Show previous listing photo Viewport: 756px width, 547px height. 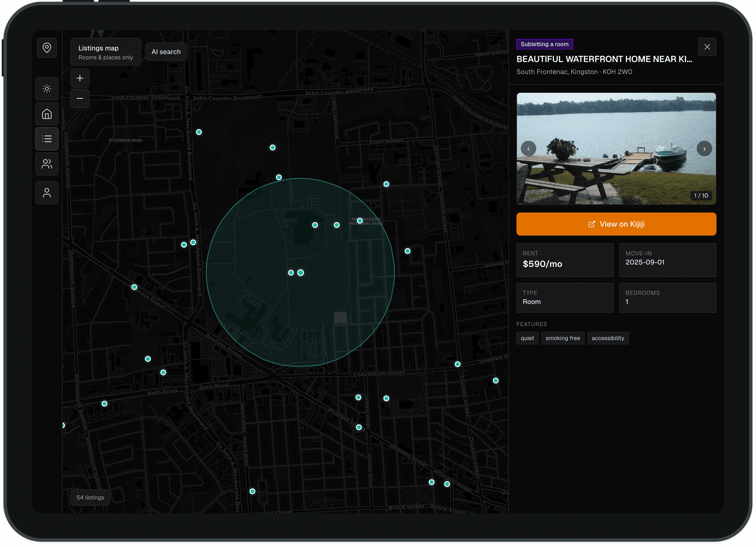[x=528, y=149]
